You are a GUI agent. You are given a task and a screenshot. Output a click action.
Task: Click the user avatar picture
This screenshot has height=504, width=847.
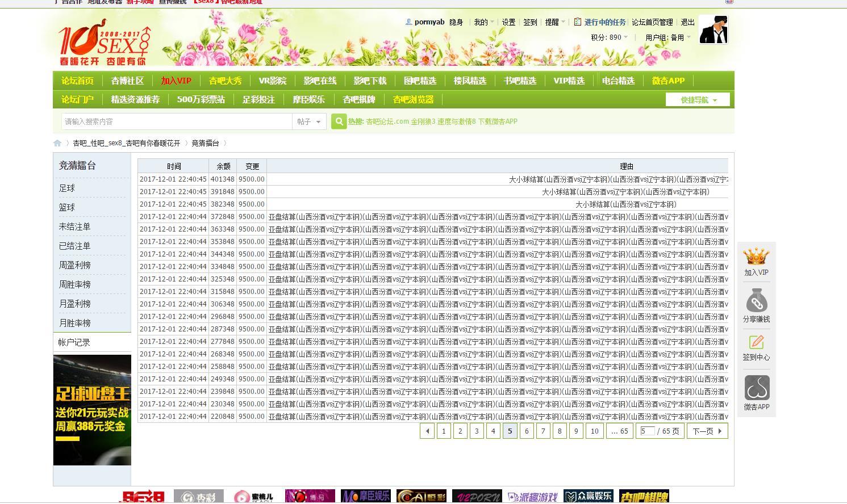(713, 30)
